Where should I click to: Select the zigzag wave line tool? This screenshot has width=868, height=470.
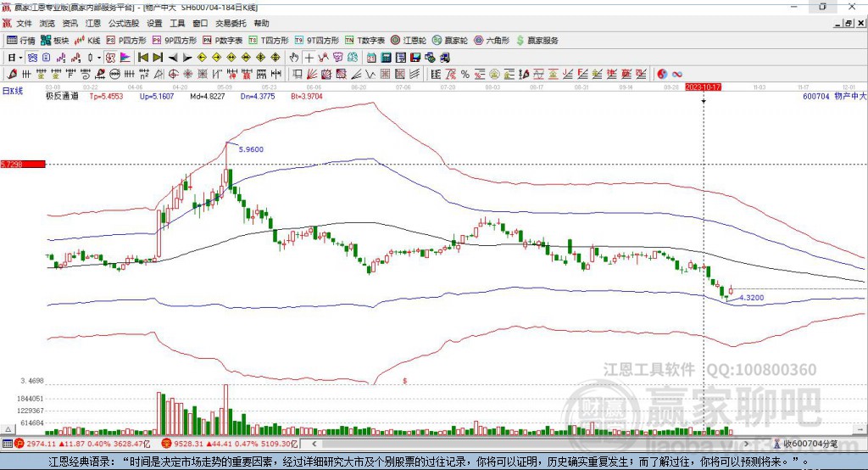[x=370, y=74]
